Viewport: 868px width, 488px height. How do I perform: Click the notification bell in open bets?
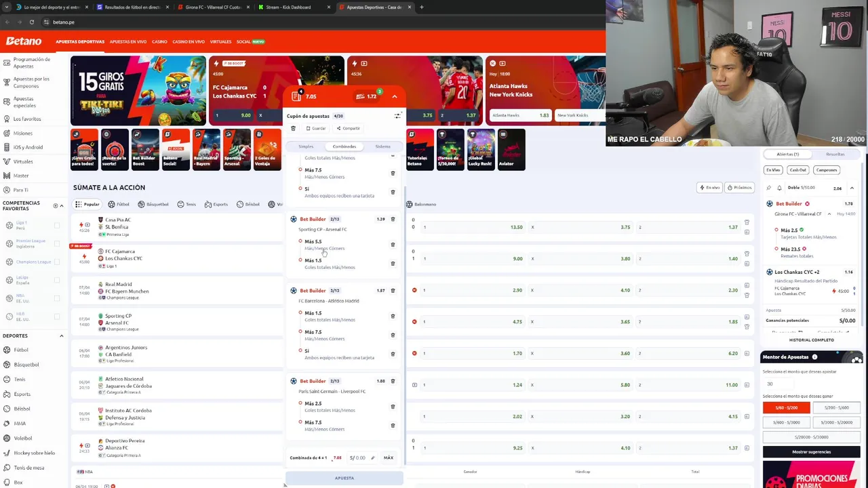(779, 188)
